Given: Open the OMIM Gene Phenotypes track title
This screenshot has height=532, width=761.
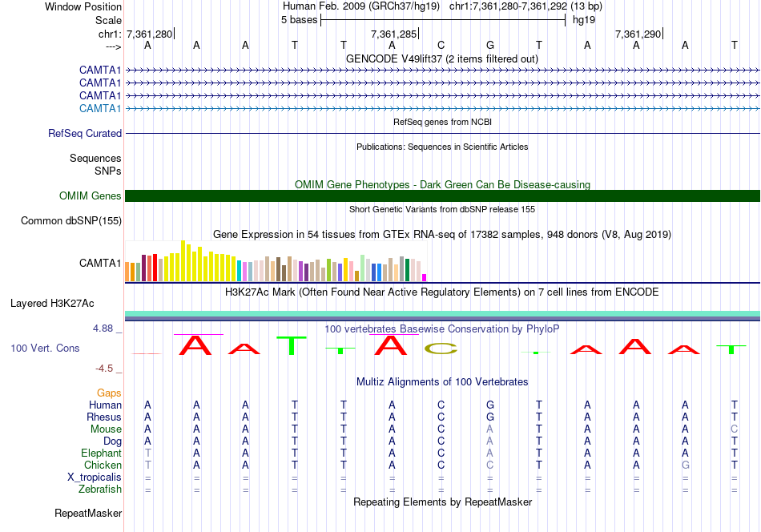Looking at the screenshot, I should (x=442, y=184).
